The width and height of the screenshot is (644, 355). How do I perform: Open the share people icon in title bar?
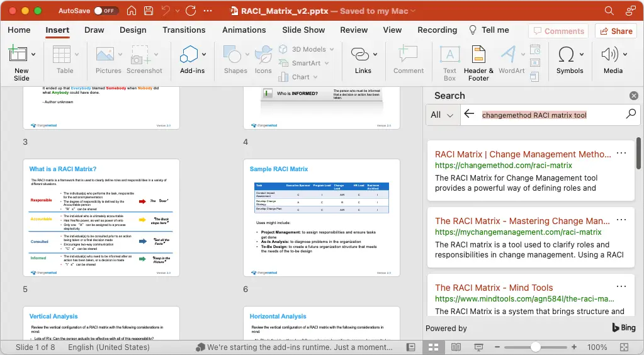click(630, 11)
